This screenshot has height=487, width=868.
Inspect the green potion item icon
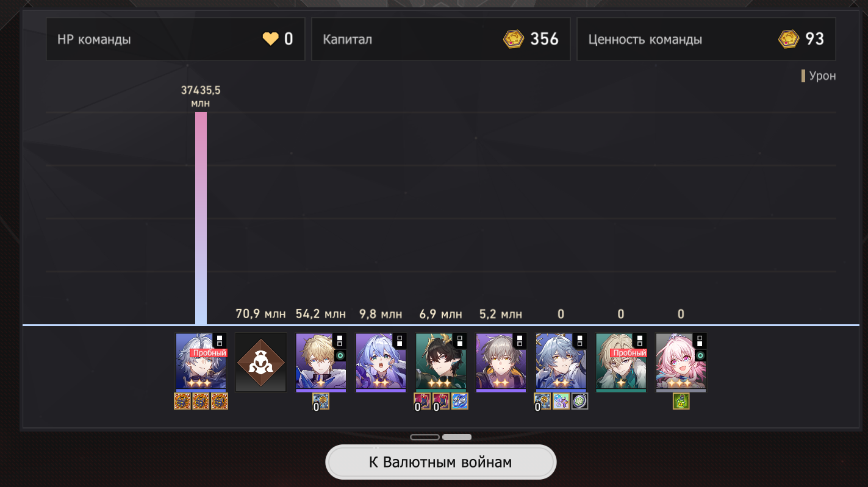pos(681,401)
